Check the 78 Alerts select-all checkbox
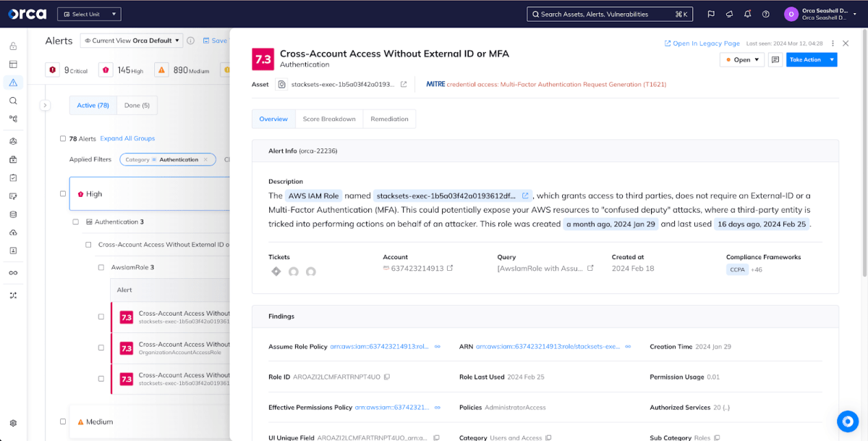 click(63, 138)
